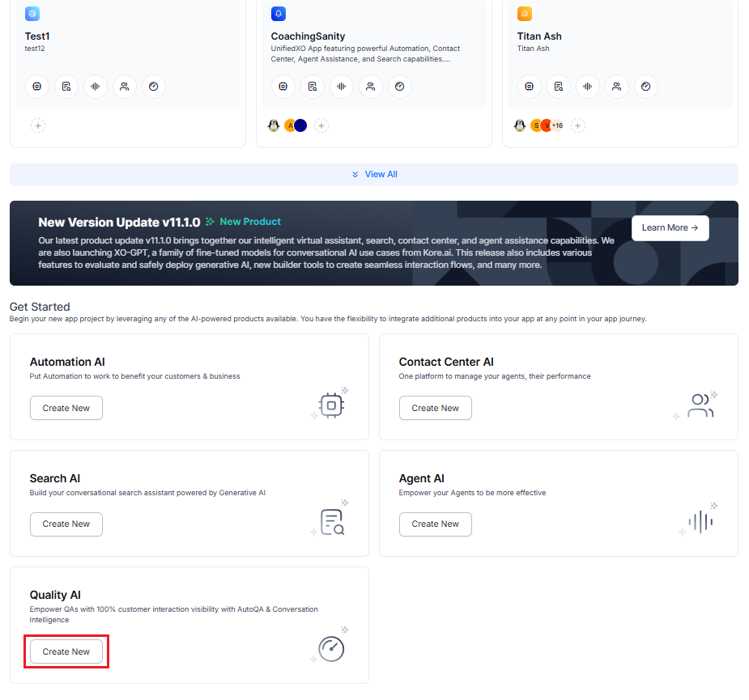Create new Search AI app
This screenshot has height=700, width=749.
point(66,524)
